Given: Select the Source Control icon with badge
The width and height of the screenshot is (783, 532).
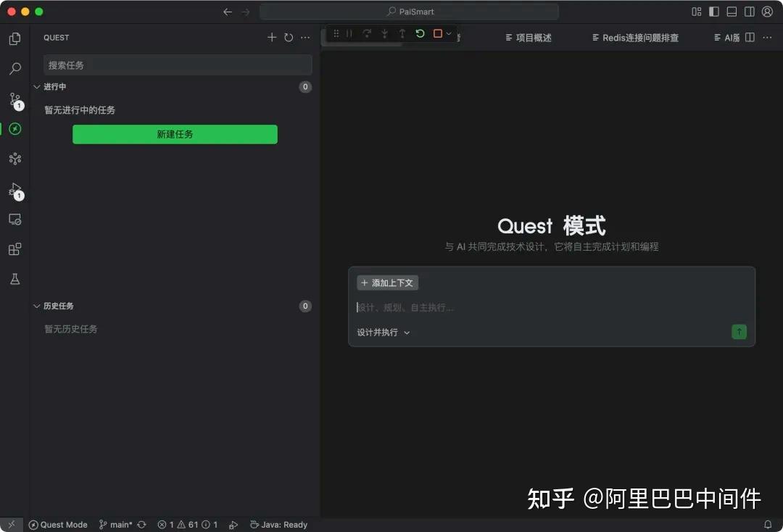Looking at the screenshot, I should tap(14, 99).
